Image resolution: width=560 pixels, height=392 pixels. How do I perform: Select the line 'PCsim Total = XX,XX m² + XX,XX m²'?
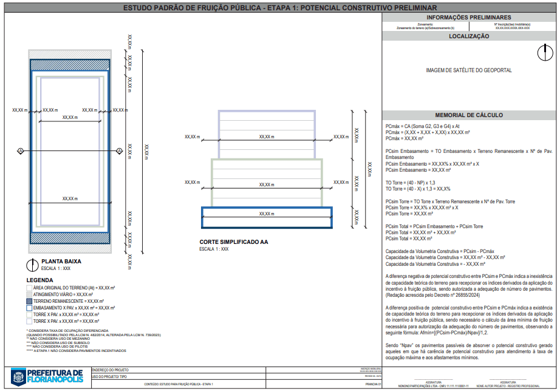coord(420,232)
